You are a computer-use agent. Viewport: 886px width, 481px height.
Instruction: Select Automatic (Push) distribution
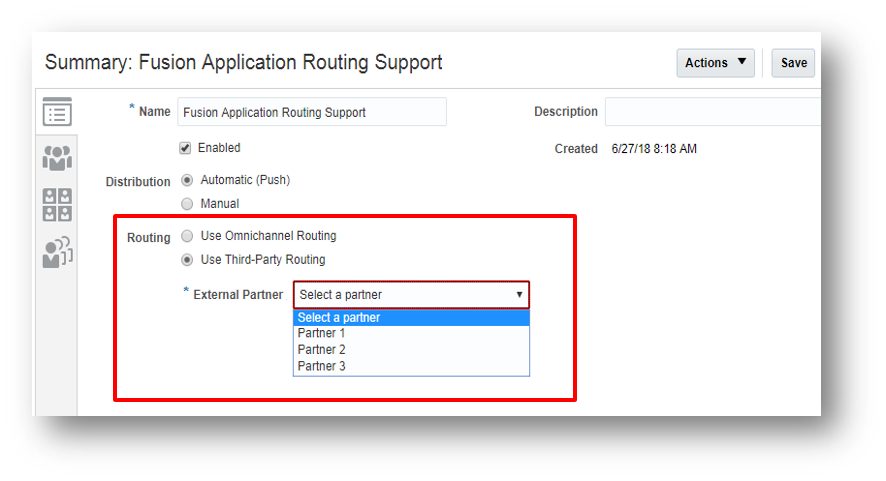187,180
